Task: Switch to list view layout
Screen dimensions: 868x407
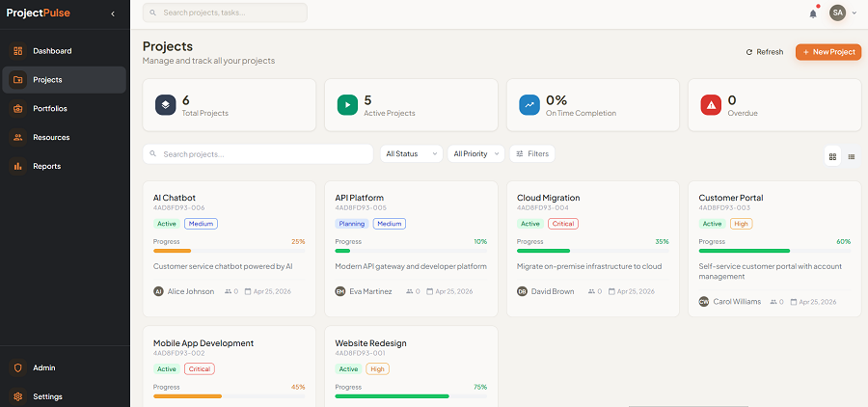Action: tap(852, 156)
